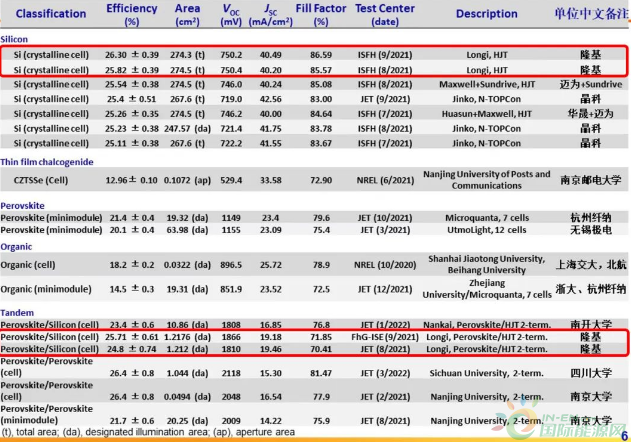
Task: Click the FhG-ISE (9/2021) test center cell
Action: coord(385,339)
